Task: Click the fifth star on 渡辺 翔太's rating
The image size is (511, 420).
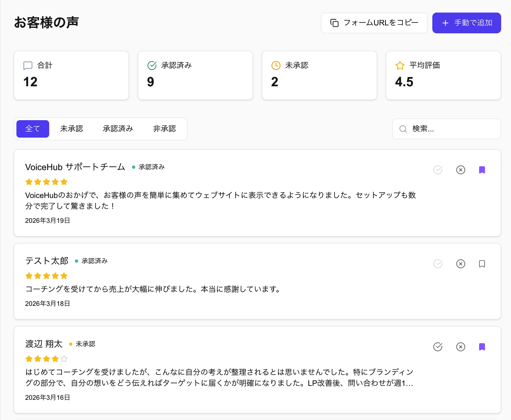Action: click(x=64, y=359)
